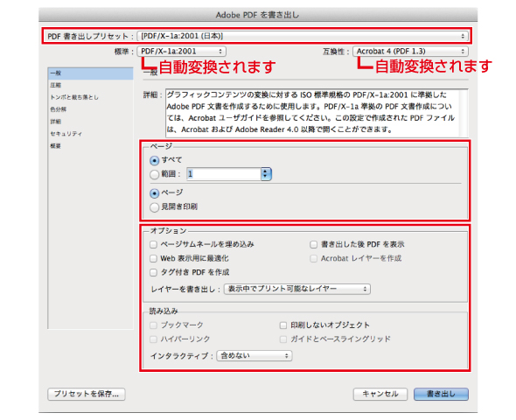
Task: Choose the ページ radio button
Action: (x=154, y=193)
